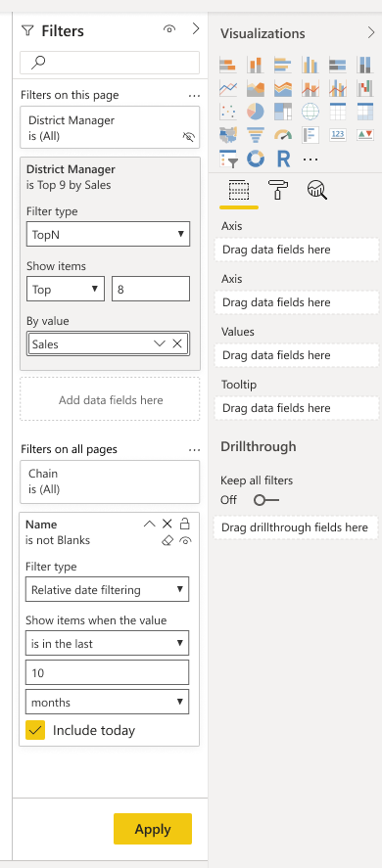Select the line and clustered column chart

pos(338,88)
